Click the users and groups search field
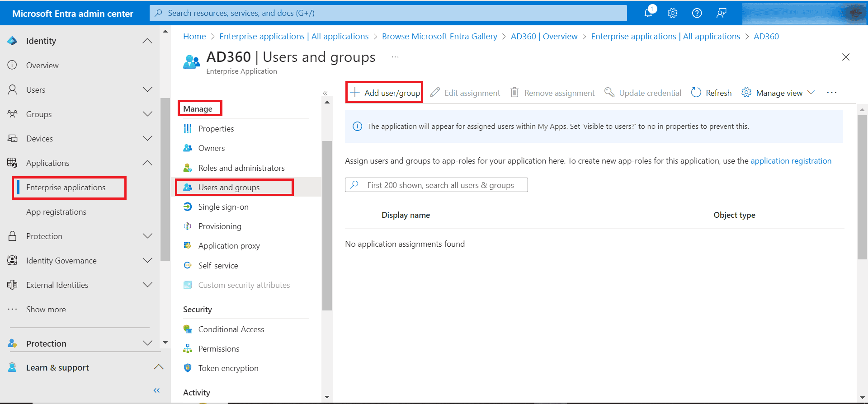868x404 pixels. (440, 185)
